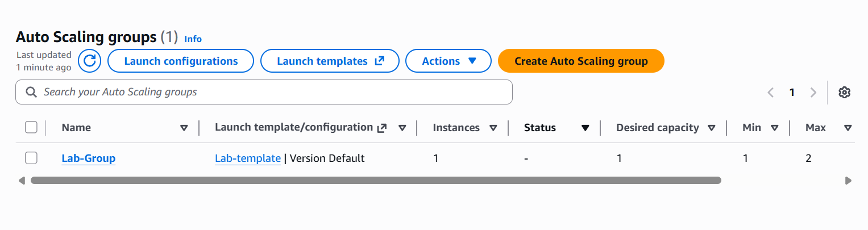Sort by Status column arrow
Image resolution: width=868 pixels, height=230 pixels.
585,128
